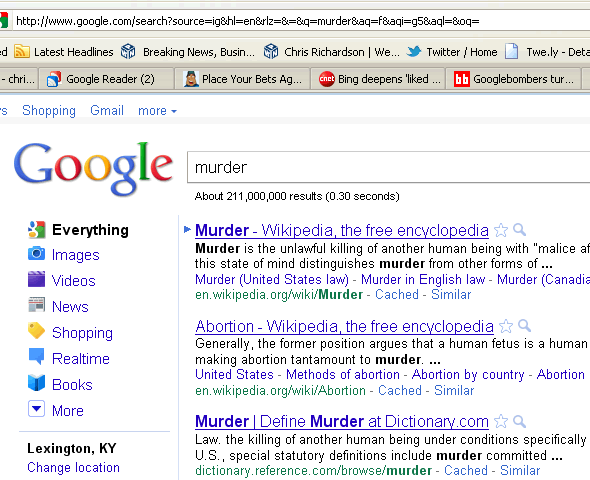The image size is (590, 480).
Task: Preview the Murder Wikipedia result with magnifier
Action: 519,229
